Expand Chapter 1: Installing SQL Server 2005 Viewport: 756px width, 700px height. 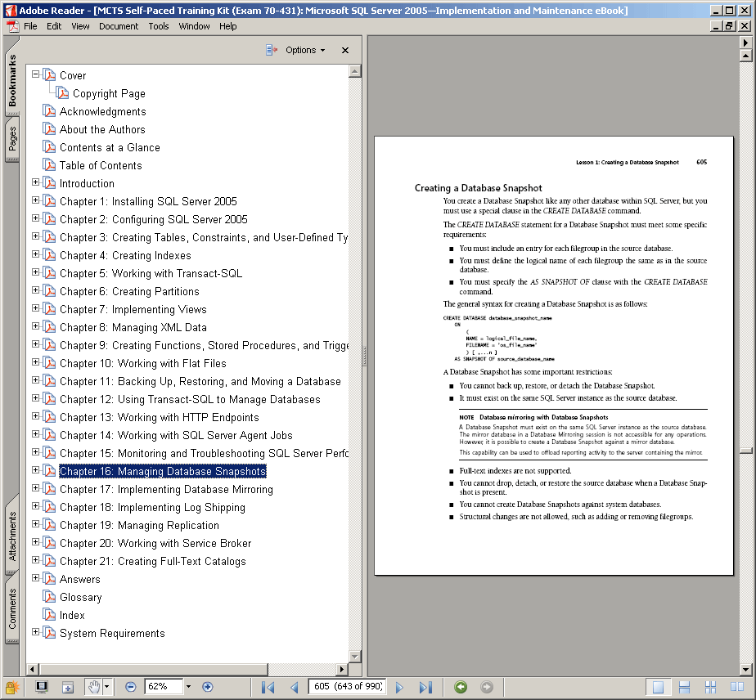point(36,200)
